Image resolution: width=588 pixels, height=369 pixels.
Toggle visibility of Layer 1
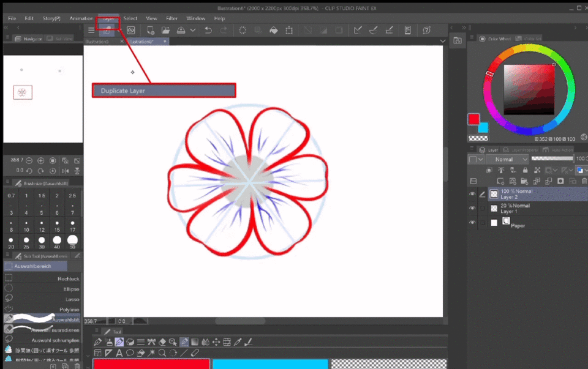point(472,209)
